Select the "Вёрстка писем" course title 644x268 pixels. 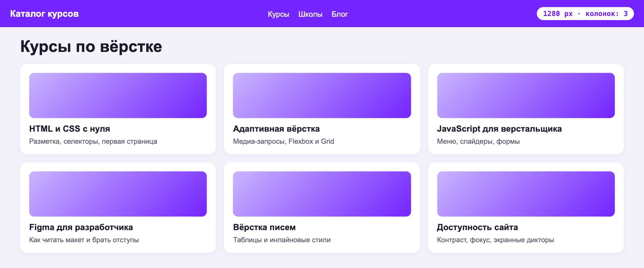click(264, 227)
